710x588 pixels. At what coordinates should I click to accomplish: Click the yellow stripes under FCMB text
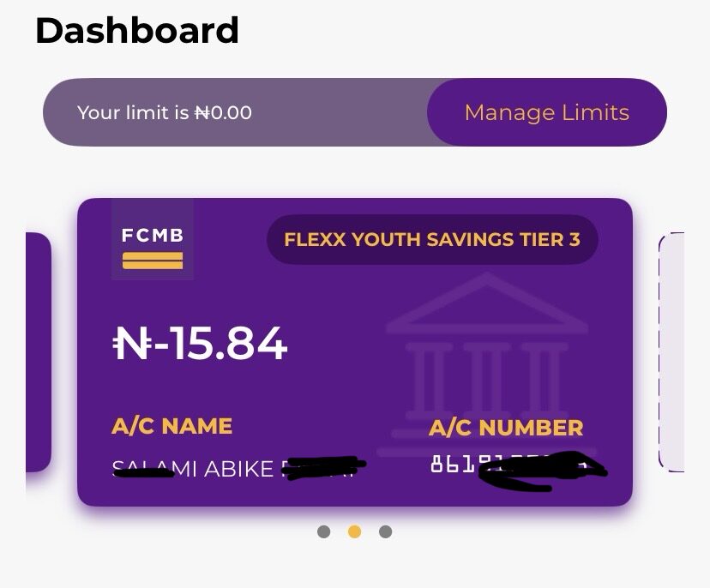[153, 260]
